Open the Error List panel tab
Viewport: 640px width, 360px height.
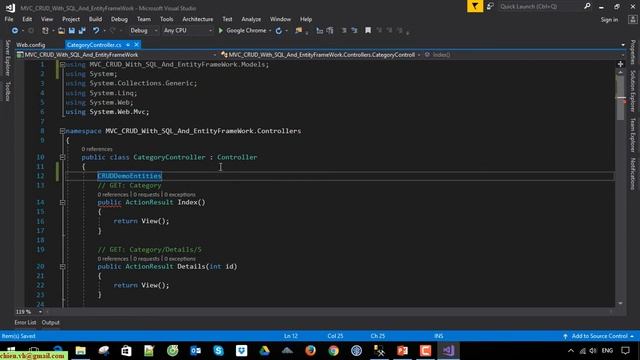point(25,322)
